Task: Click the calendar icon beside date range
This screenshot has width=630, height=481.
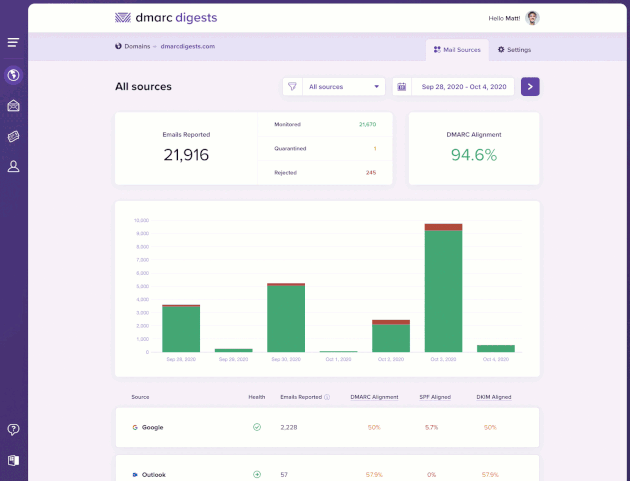Action: [x=402, y=87]
